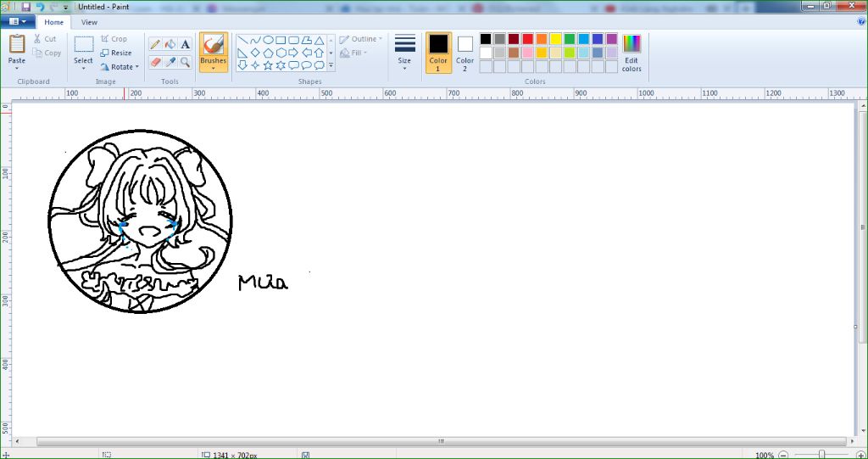Viewport: 868px width, 459px height.
Task: Choose the Rectangle shape
Action: pyautogui.click(x=281, y=40)
